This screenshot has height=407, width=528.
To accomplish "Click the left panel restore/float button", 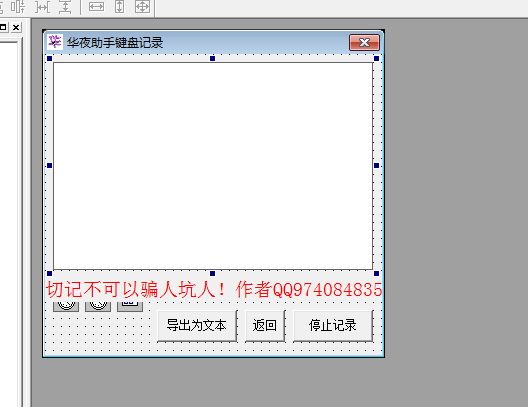I will pyautogui.click(x=3, y=27).
